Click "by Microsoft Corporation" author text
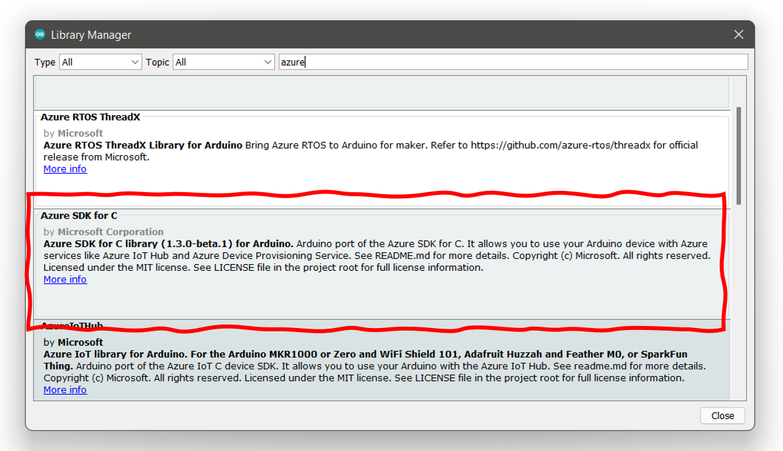This screenshot has width=783, height=451. click(103, 232)
